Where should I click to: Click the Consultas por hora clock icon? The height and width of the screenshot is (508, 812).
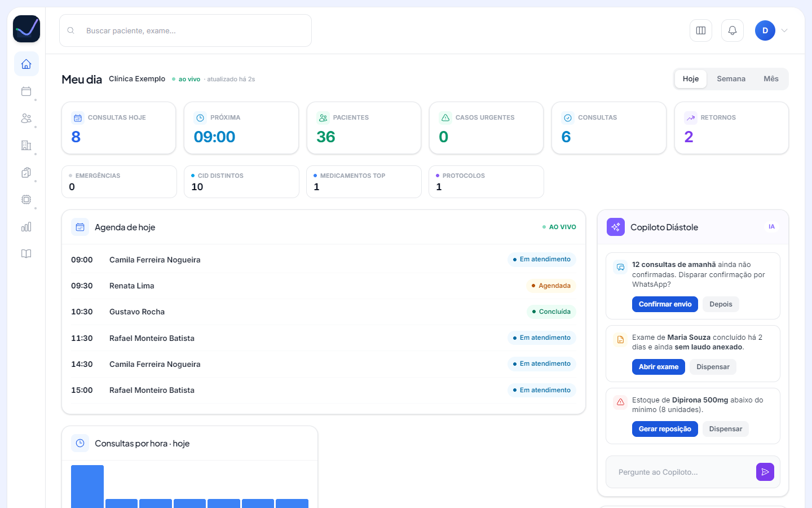coord(80,443)
